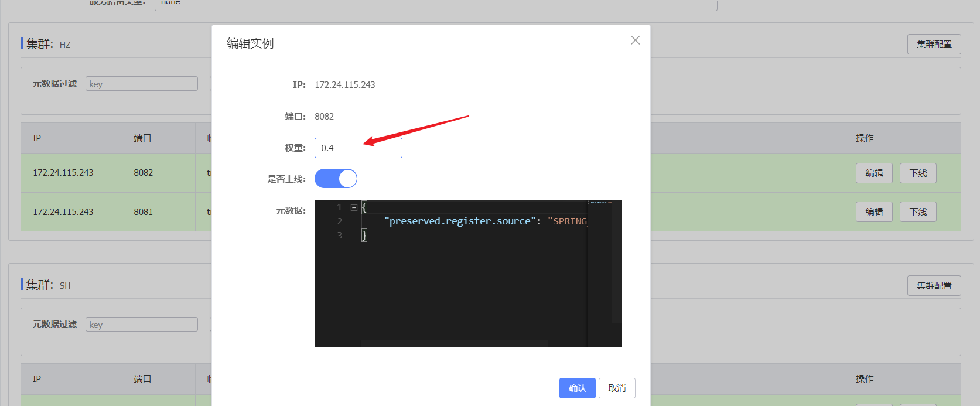Click the 编辑实例 dialog title
This screenshot has height=406, width=980.
[x=250, y=43]
